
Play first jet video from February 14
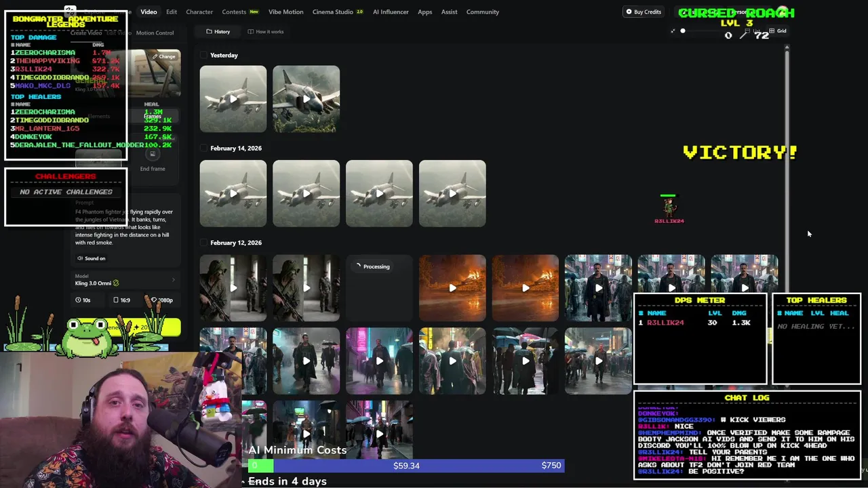point(233,193)
